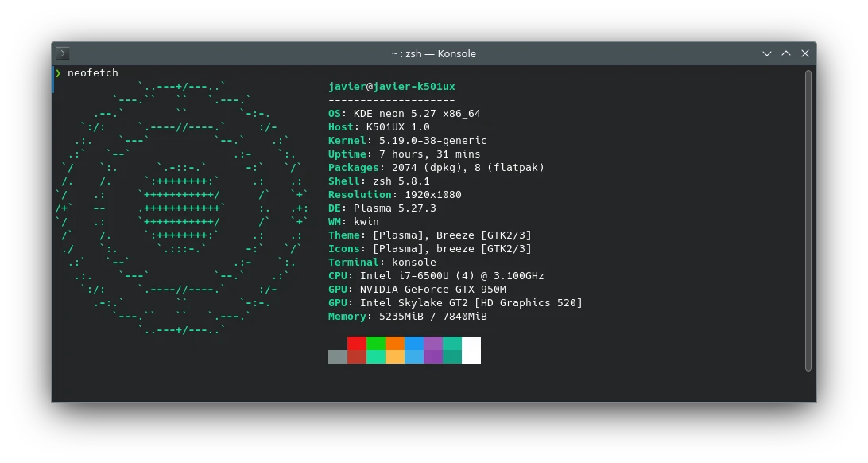The image size is (868, 463).
Task: Click the Konsole terminal icon in title bar
Action: (x=64, y=53)
